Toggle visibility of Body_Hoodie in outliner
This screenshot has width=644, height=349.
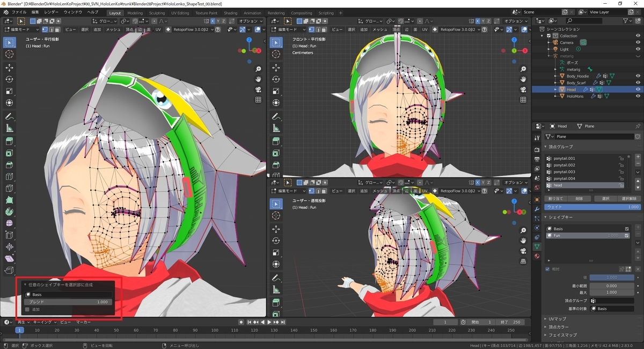coord(638,76)
